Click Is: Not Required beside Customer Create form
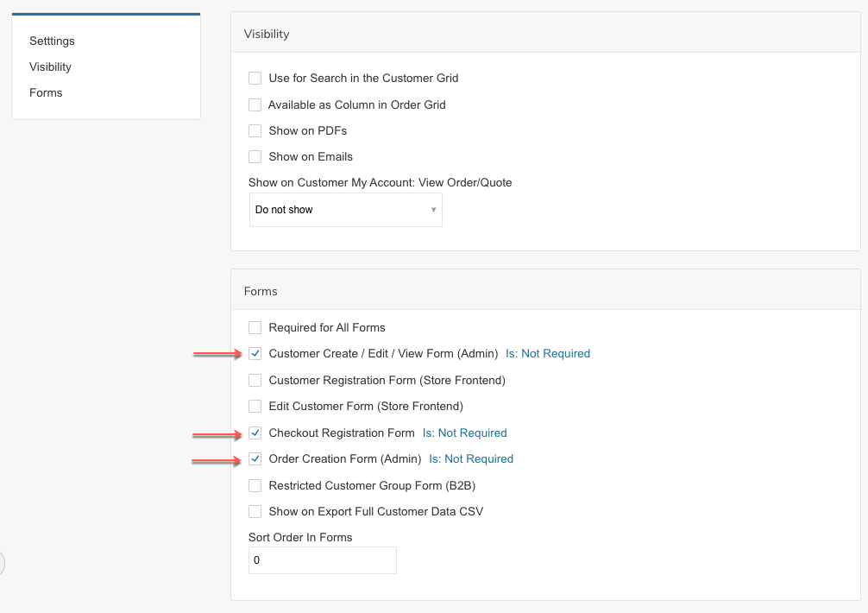Image resolution: width=868 pixels, height=613 pixels. coord(548,354)
